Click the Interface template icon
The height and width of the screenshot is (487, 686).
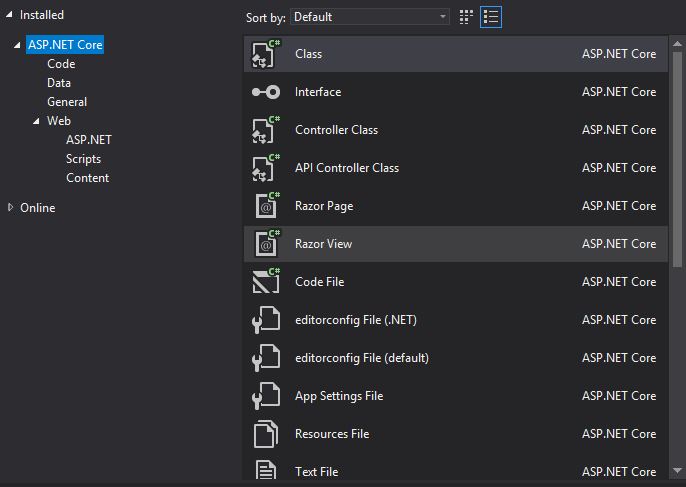click(266, 92)
